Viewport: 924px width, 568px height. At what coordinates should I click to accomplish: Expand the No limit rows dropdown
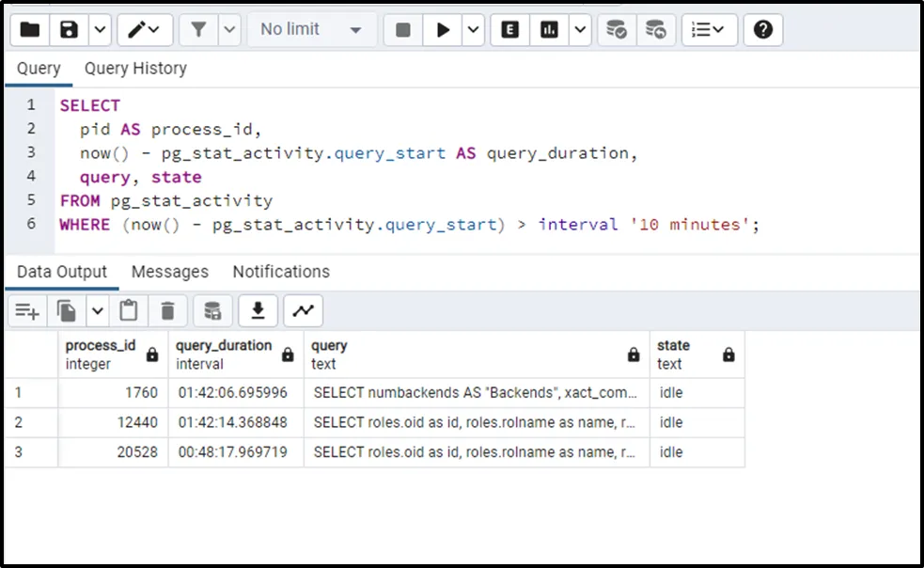(x=311, y=30)
